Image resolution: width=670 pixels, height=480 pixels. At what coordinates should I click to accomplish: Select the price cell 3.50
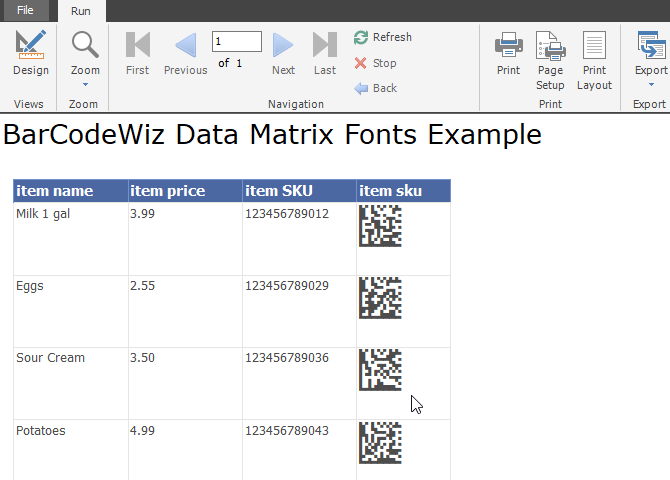pos(185,383)
